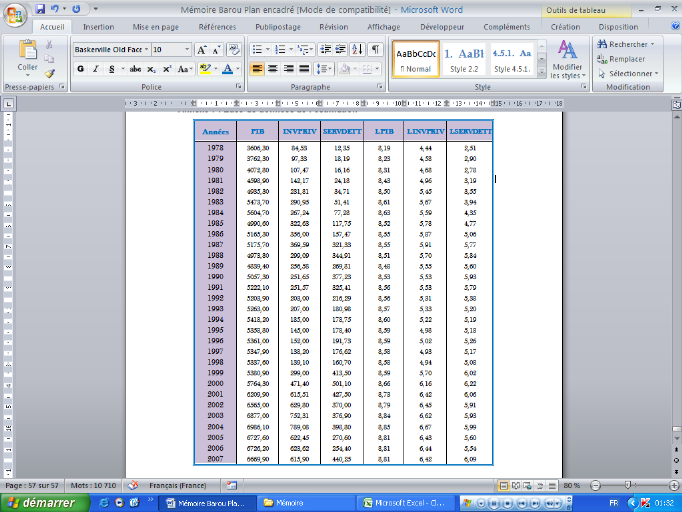
Task: Toggle italic formatting
Action: (95, 69)
